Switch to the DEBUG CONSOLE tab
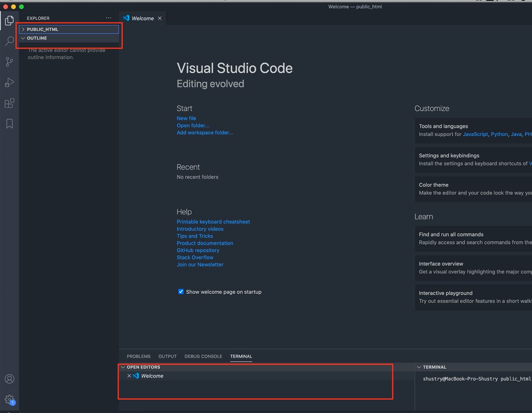Viewport: 532px width, 413px height. pyautogui.click(x=203, y=356)
